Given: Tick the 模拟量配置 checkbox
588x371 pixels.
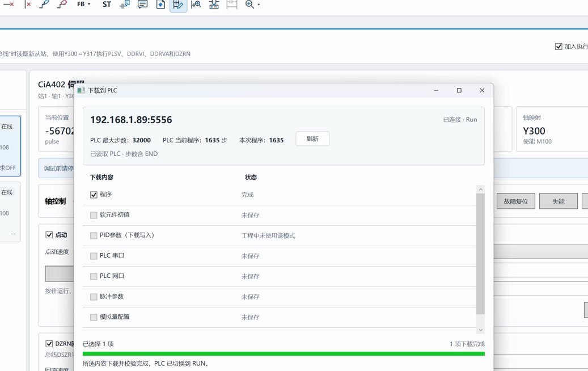Looking at the screenshot, I should click(94, 317).
